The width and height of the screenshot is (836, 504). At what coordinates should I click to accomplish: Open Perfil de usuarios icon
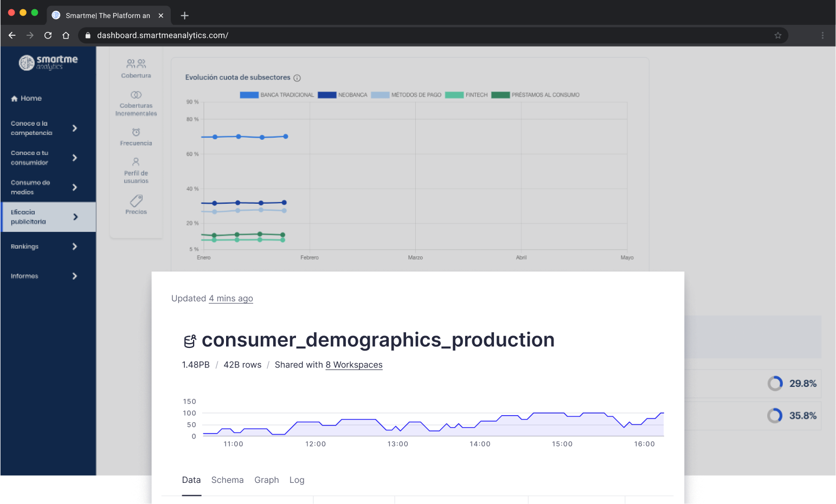coord(136,162)
